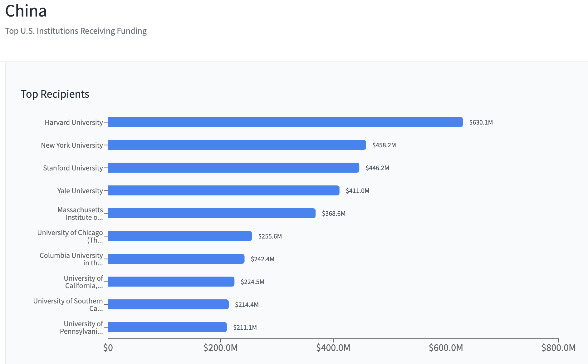Click the Yale University bar
Image resolution: width=588 pixels, height=364 pixels.
coord(223,190)
